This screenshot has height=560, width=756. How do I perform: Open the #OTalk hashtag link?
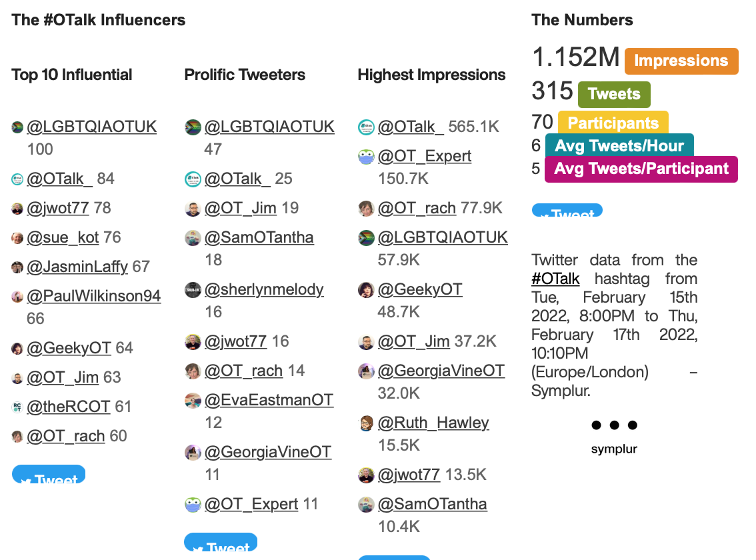pyautogui.click(x=555, y=279)
